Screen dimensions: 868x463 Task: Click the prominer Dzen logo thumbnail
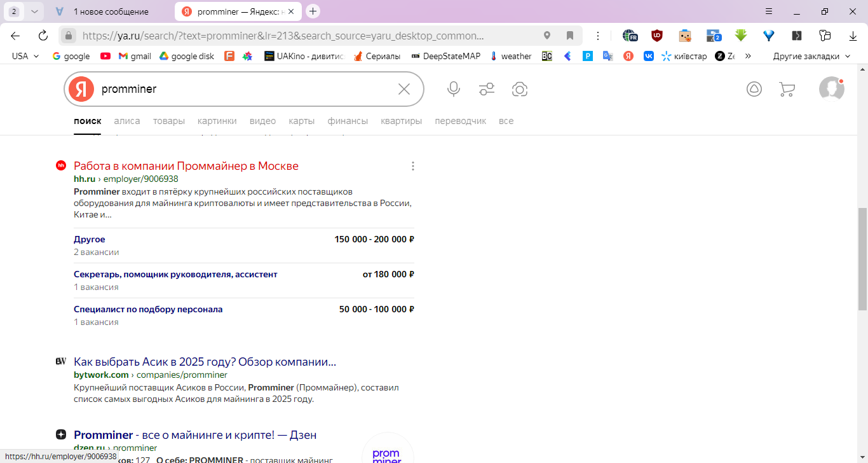pyautogui.click(x=388, y=449)
